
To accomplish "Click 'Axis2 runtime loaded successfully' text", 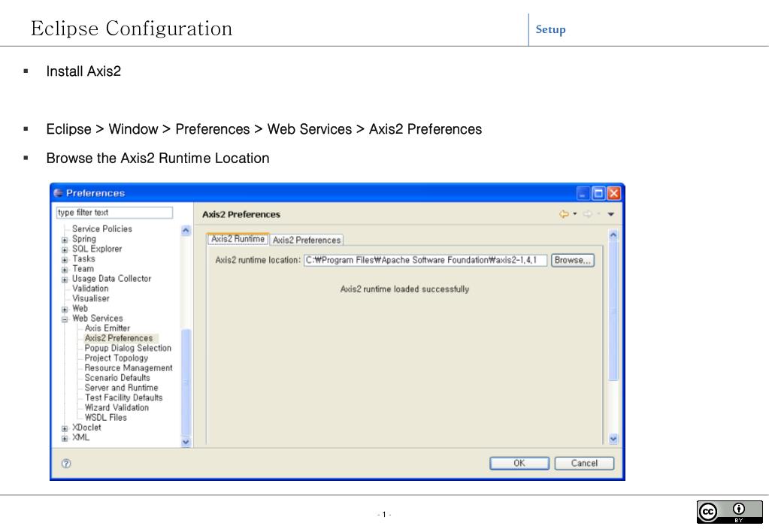I will [404, 289].
